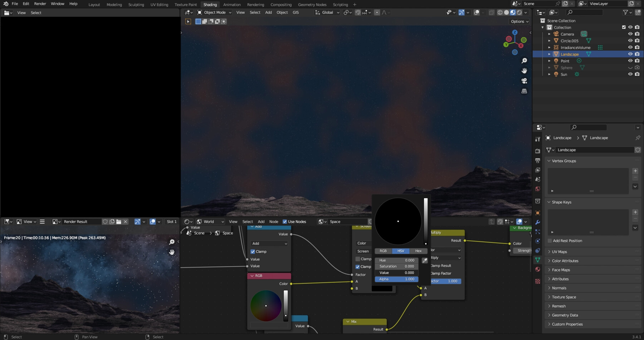Select solid viewport shading icon

[506, 13]
